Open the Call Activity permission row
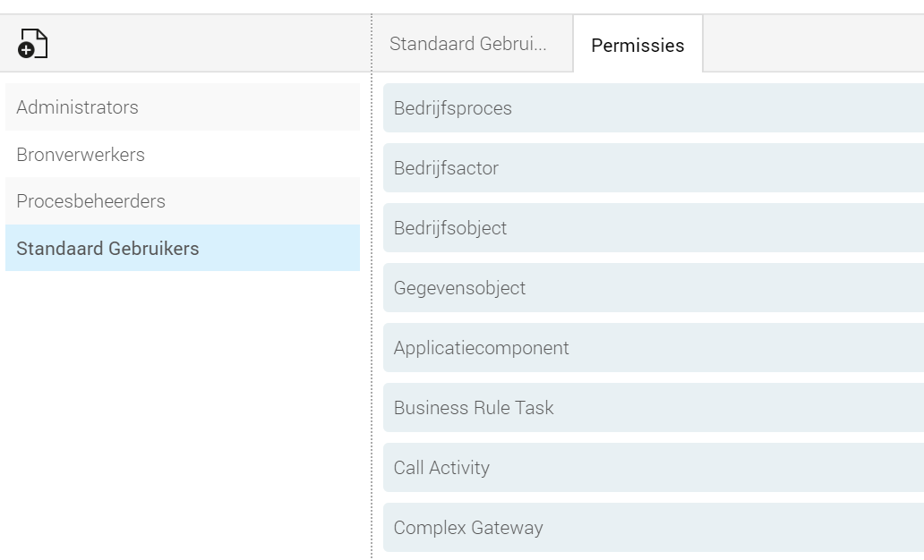Screen dimensions: 924x560 tap(654, 468)
